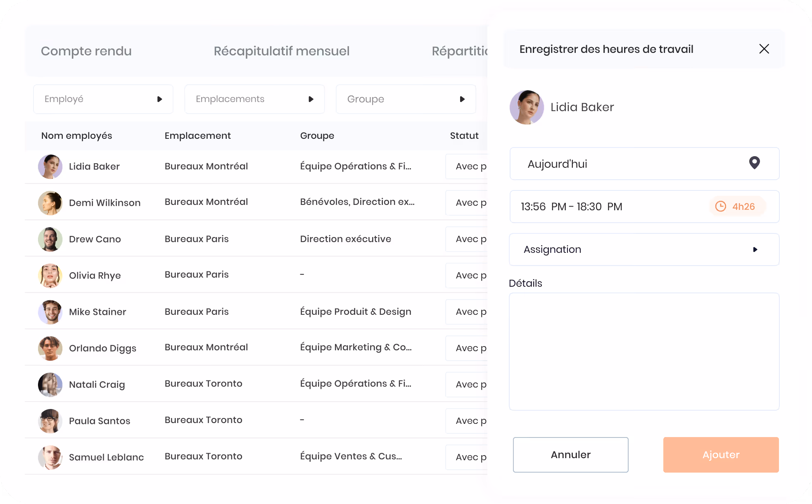
Task: Click the 13:56 PM - 18:30 PM time field
Action: (644, 207)
